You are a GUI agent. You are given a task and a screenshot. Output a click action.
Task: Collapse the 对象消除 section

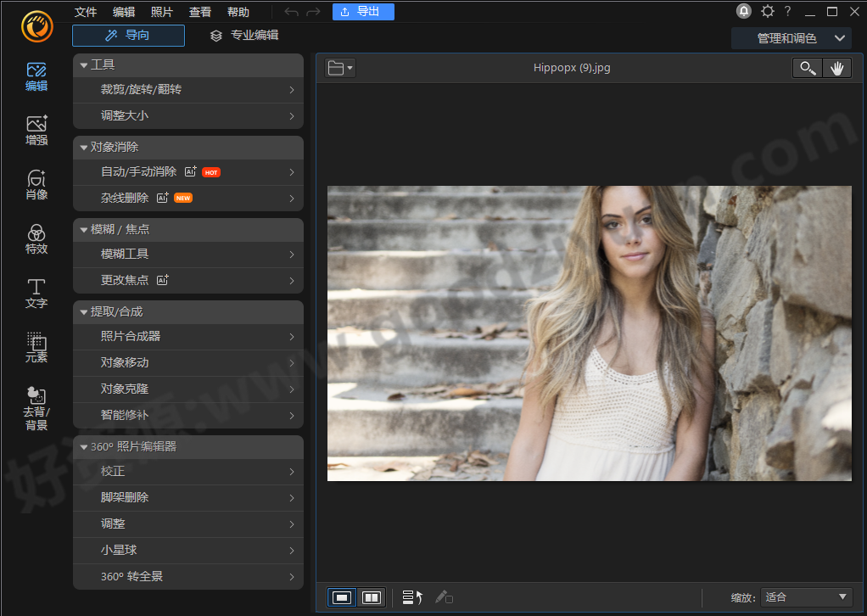point(84,148)
